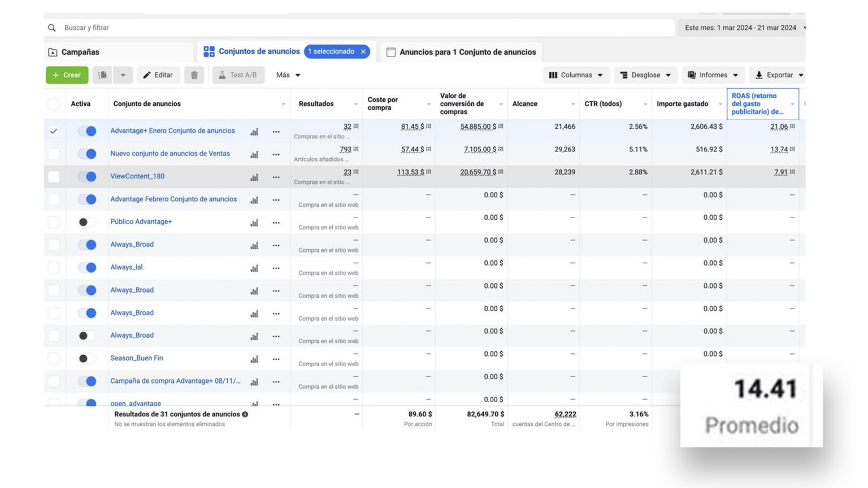Toggle the select-all header checkbox
This screenshot has width=868, height=488.
tap(54, 104)
